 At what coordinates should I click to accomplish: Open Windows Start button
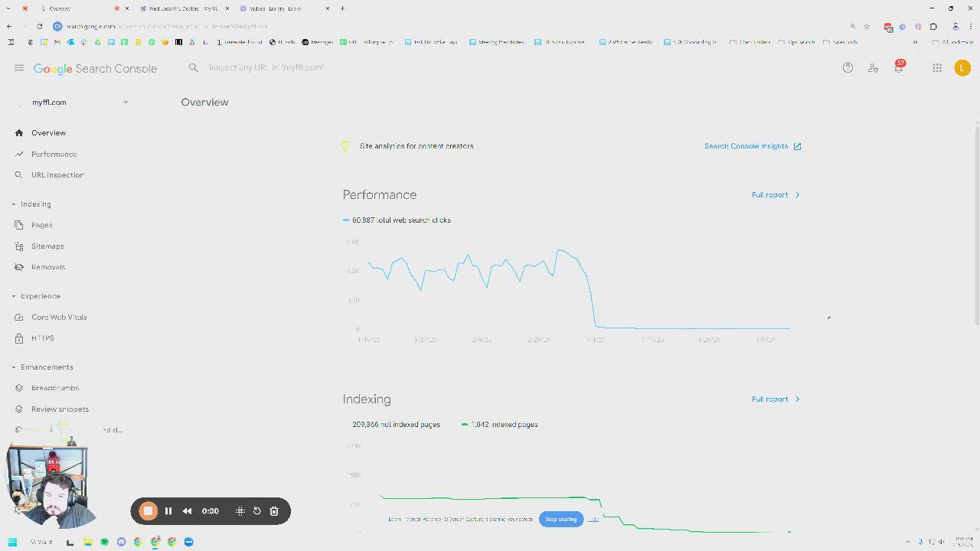click(12, 542)
